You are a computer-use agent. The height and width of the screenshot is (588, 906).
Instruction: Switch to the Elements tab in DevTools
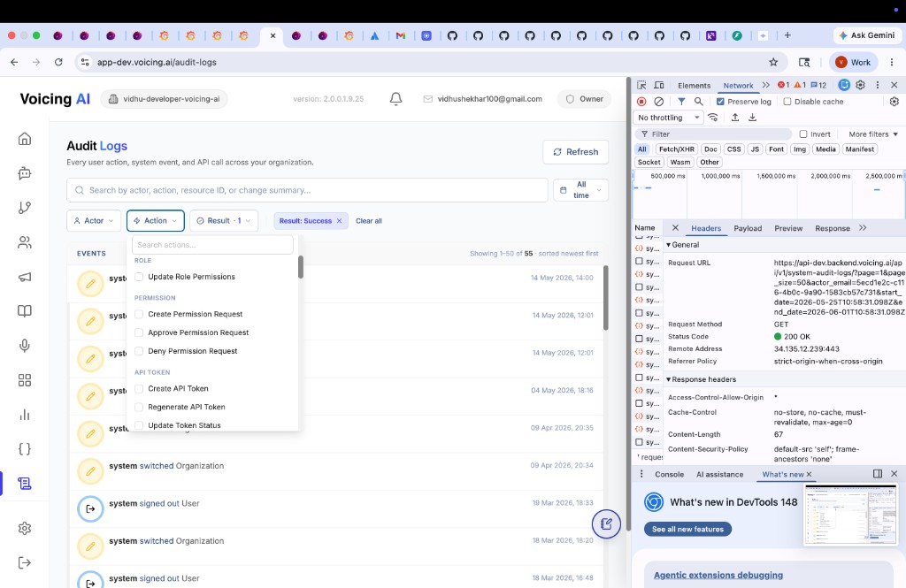coord(694,86)
